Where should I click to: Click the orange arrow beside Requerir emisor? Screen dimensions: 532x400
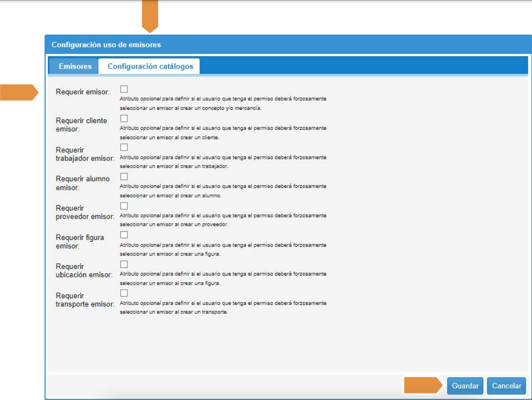tap(19, 92)
